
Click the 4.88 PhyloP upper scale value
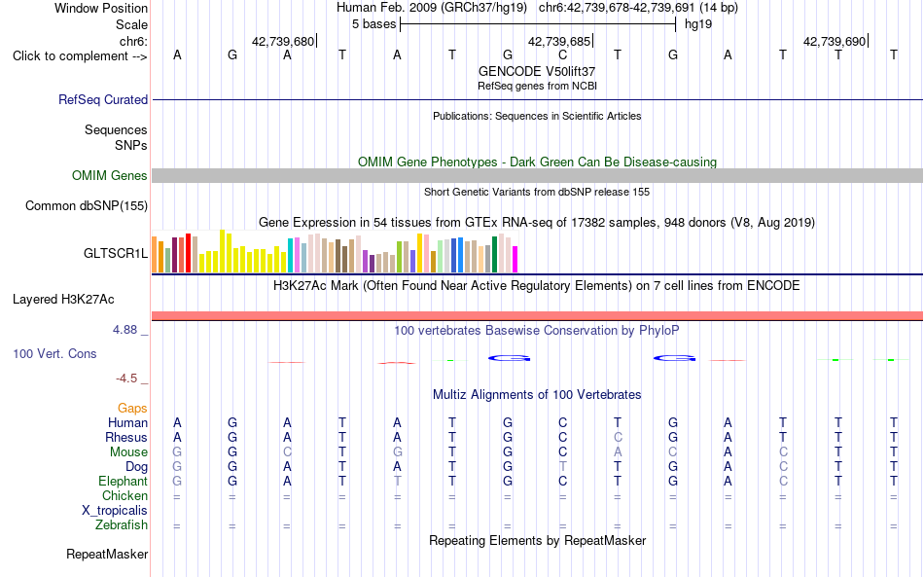click(x=124, y=330)
